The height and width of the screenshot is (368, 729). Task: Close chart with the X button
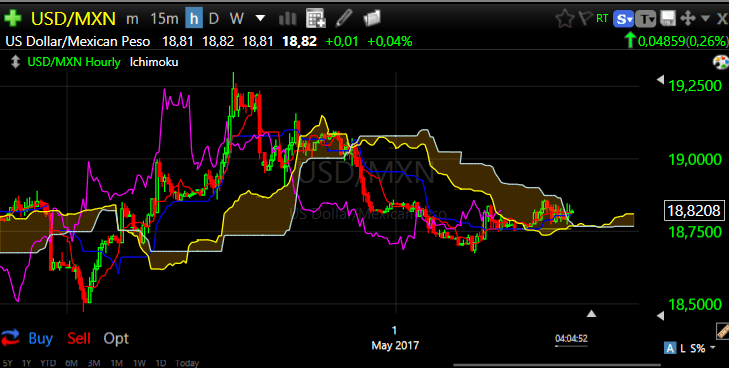tap(722, 19)
